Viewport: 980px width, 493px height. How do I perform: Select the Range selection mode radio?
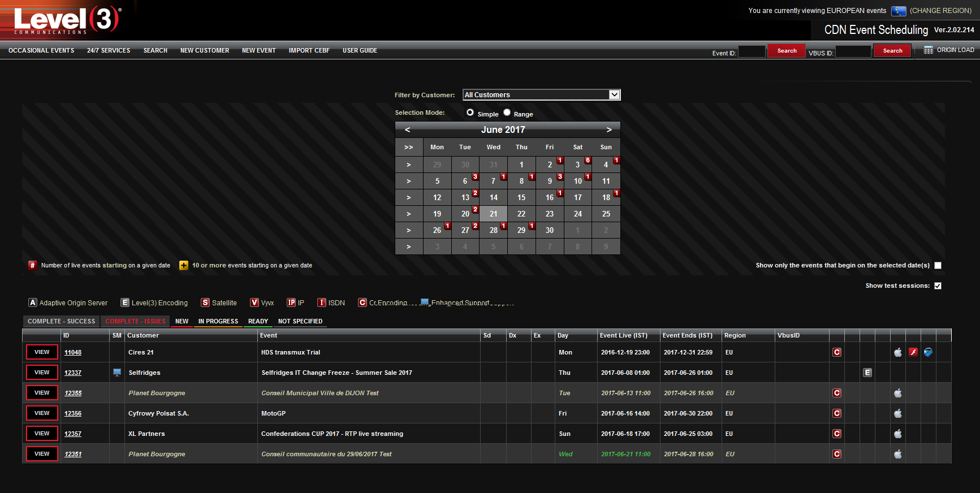507,113
